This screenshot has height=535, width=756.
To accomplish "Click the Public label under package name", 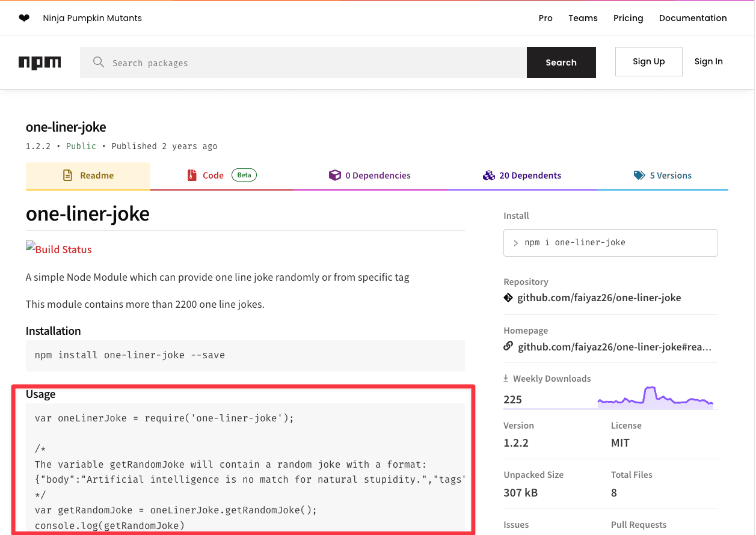I will [x=81, y=146].
